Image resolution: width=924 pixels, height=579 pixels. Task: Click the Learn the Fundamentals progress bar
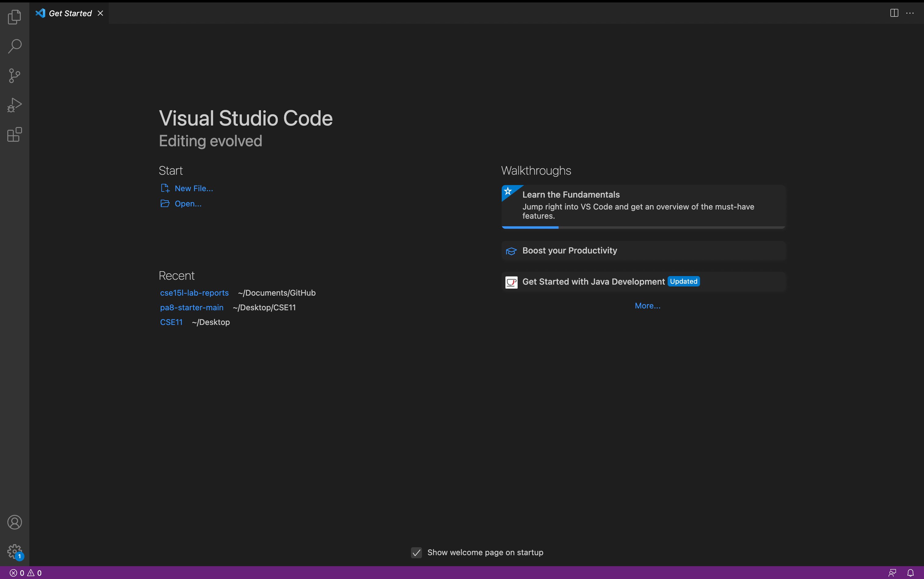[x=643, y=228]
